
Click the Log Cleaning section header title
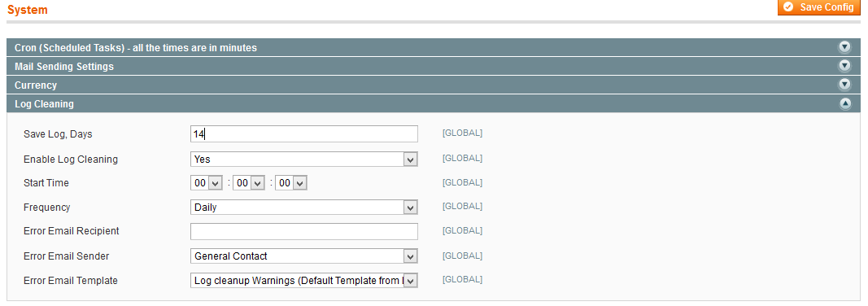[44, 104]
